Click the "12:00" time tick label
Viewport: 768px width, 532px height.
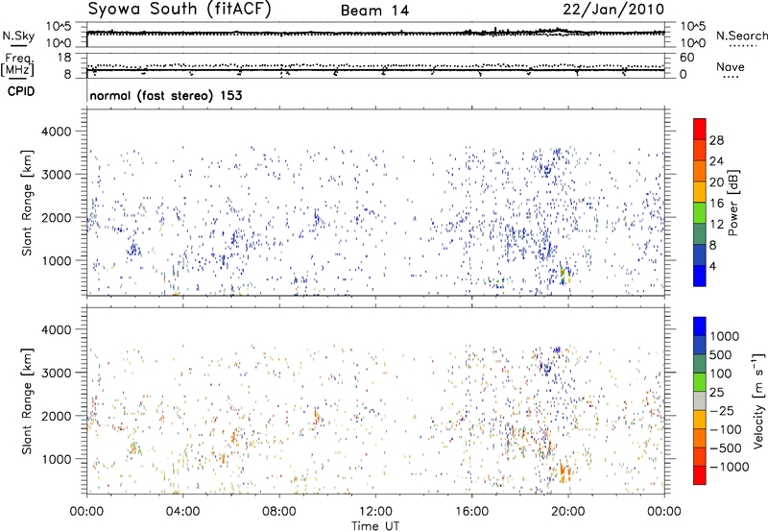[x=375, y=512]
